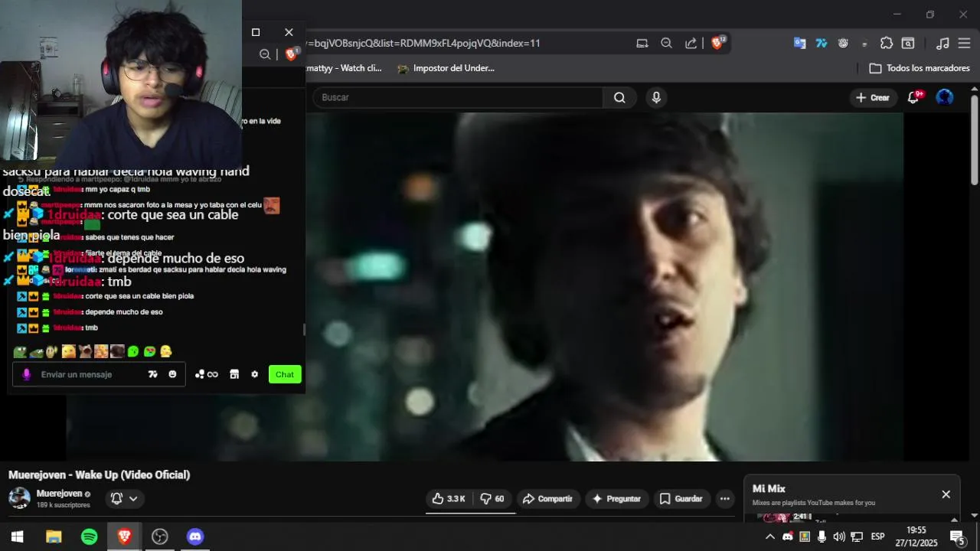Open File Explorer from taskbar
The width and height of the screenshot is (980, 551).
tap(54, 536)
